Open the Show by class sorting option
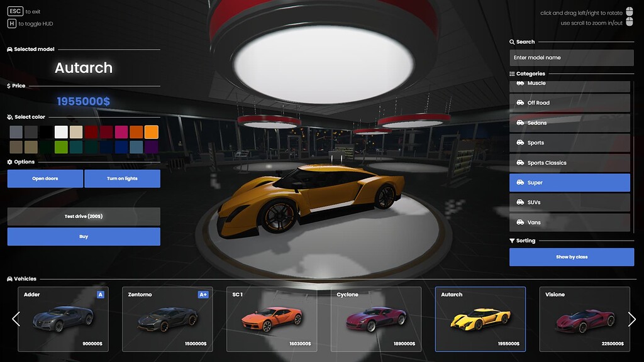Image resolution: width=644 pixels, height=362 pixels. click(571, 256)
